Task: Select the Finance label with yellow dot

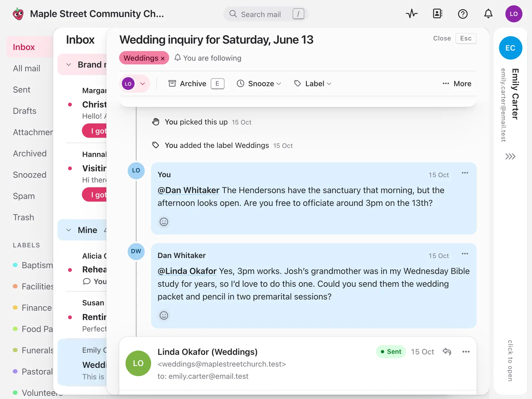Action: (x=32, y=308)
